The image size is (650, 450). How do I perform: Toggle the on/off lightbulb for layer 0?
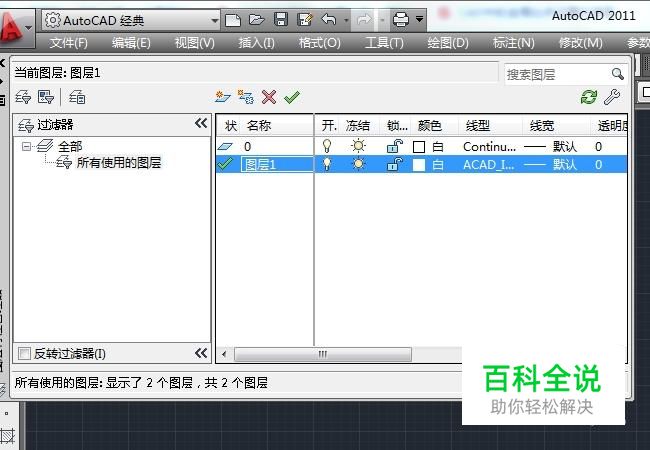[327, 146]
